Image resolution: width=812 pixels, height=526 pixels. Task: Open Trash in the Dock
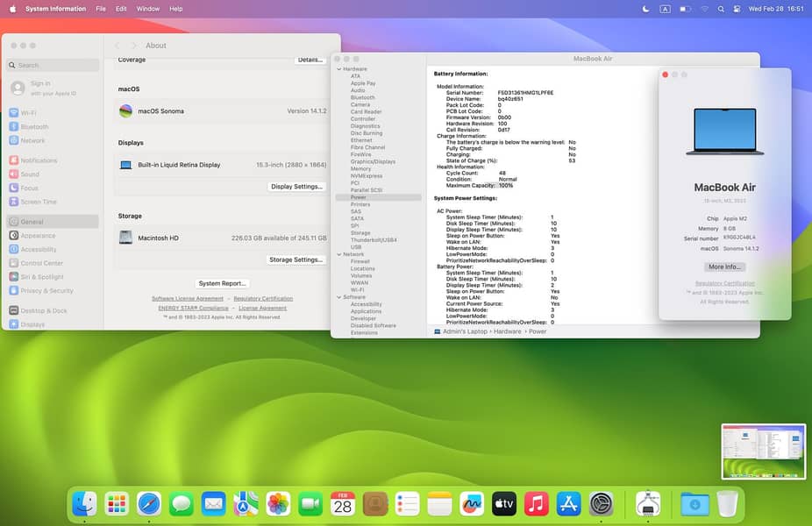tap(727, 503)
